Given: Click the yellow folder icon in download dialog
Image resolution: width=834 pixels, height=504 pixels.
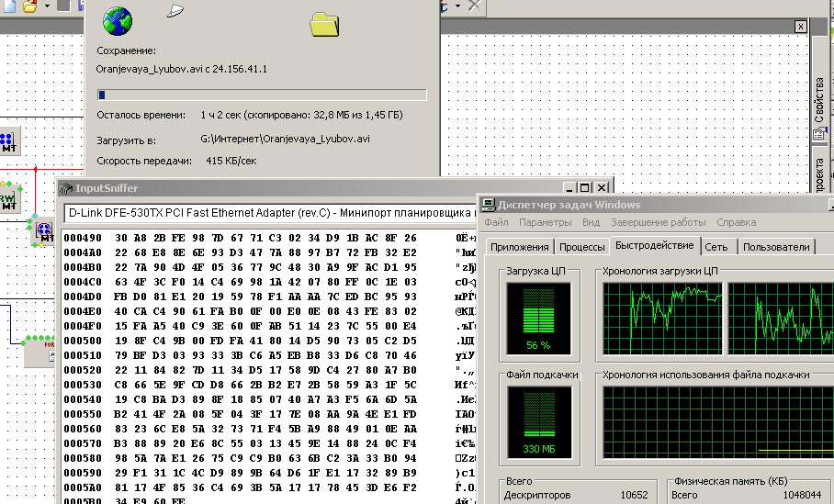Looking at the screenshot, I should 325,24.
